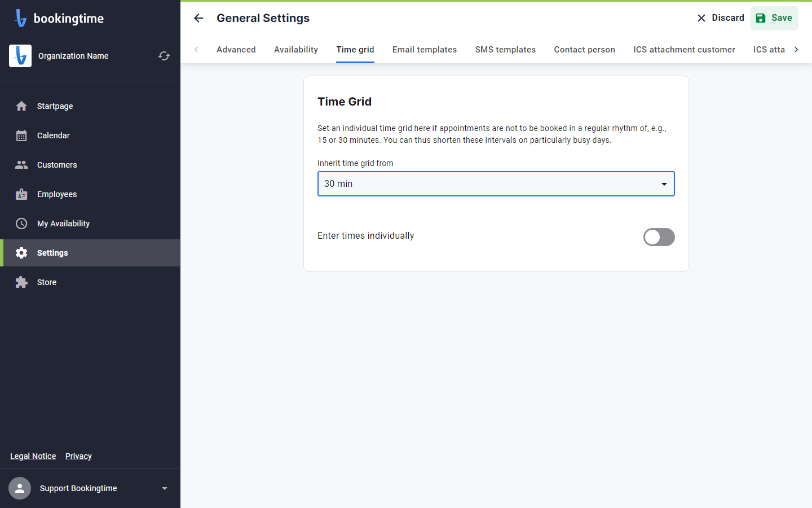Viewport: 812px width, 508px height.
Task: Click the My Availability clock icon
Action: 21,224
